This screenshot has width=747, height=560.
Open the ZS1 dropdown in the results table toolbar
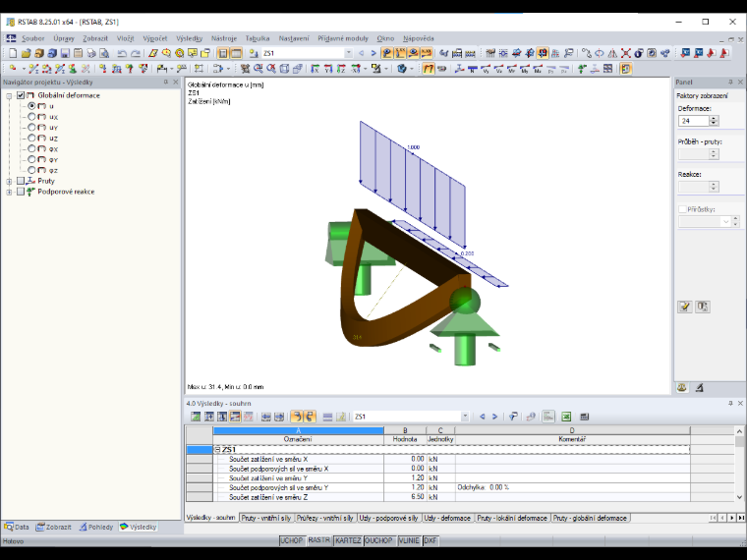[x=465, y=417]
